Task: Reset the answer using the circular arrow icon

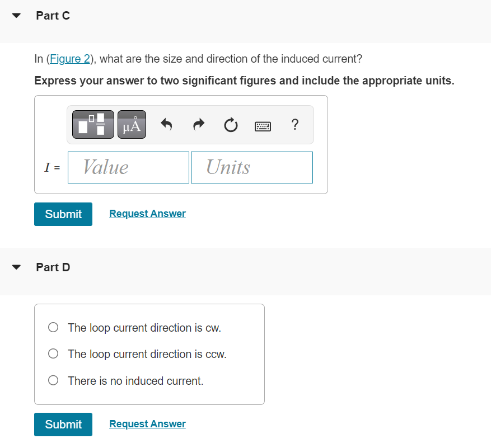Action: point(231,125)
